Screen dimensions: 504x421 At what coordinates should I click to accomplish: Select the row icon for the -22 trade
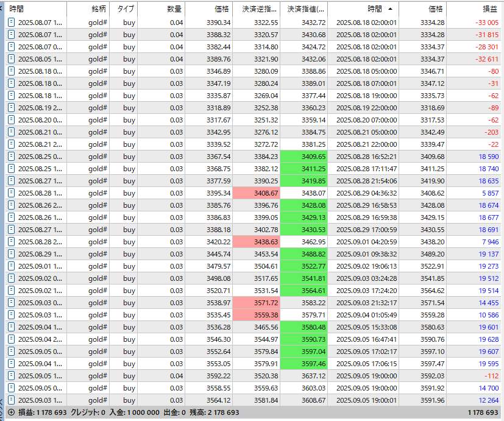[x=11, y=144]
